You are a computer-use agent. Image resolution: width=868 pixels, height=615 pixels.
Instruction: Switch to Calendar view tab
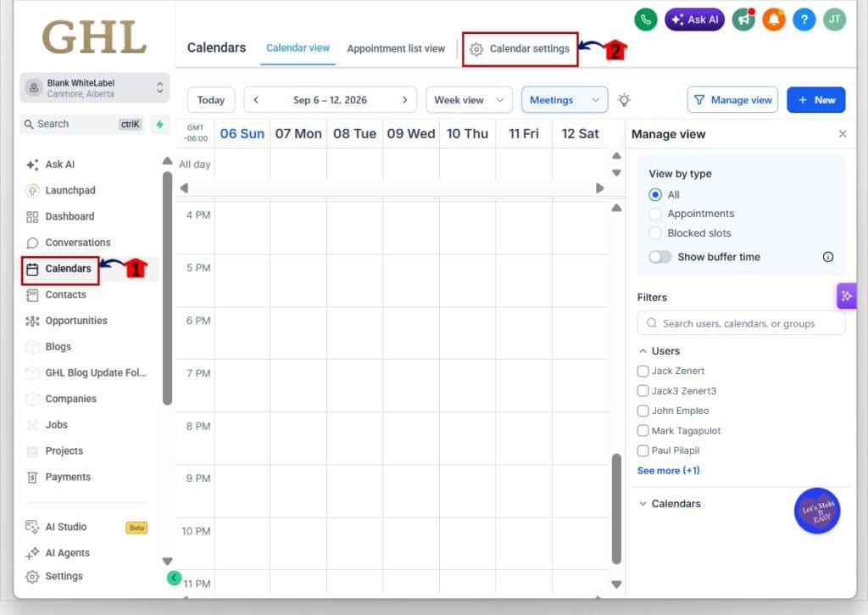point(298,48)
